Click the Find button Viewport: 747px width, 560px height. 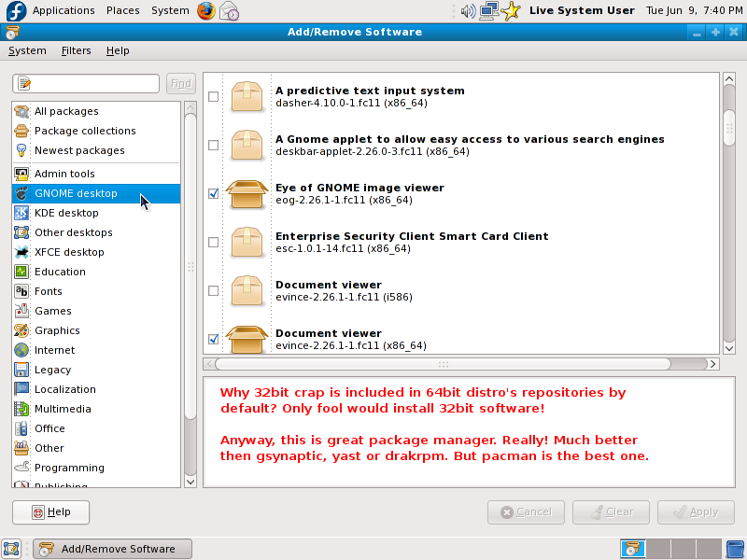coord(181,84)
